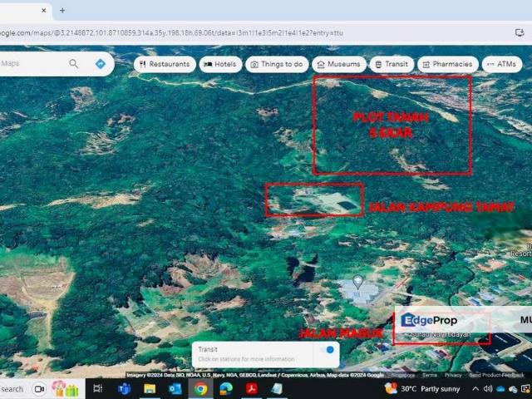
Task: Turn off the Transit layer toggle
Action: click(x=327, y=350)
